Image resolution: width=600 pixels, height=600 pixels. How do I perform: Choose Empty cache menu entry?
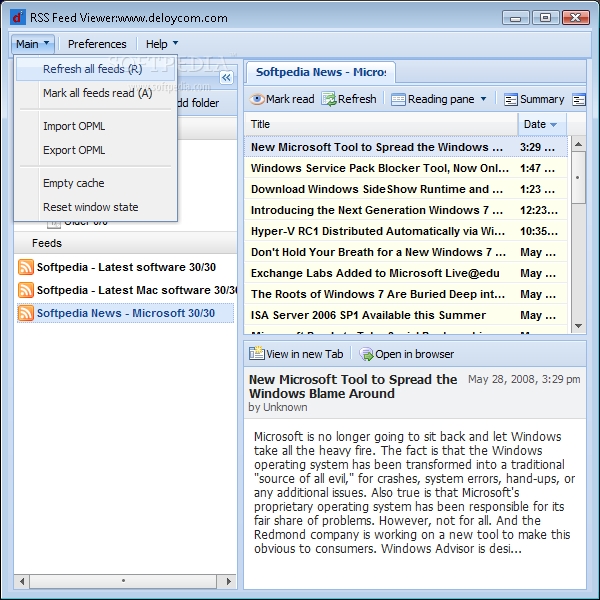(x=95, y=183)
